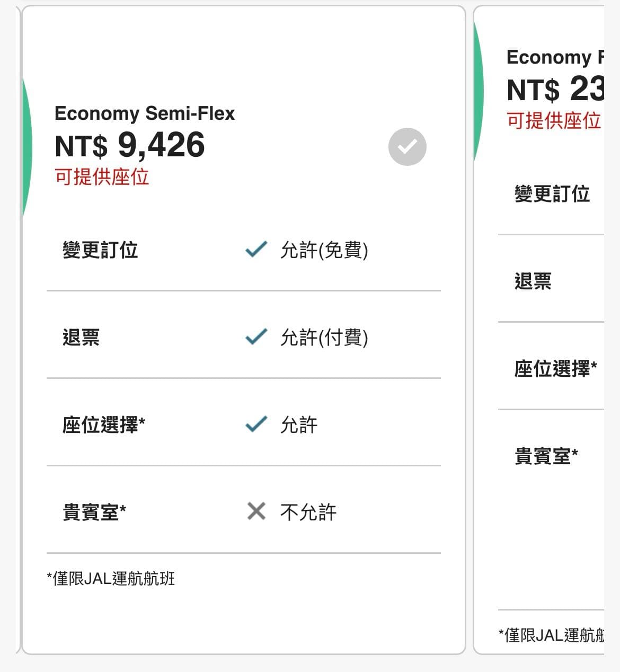620x672 pixels.
Task: Click the 僅限JAL運航航班 footnote in the Semi-Flex card
Action: pos(111,579)
